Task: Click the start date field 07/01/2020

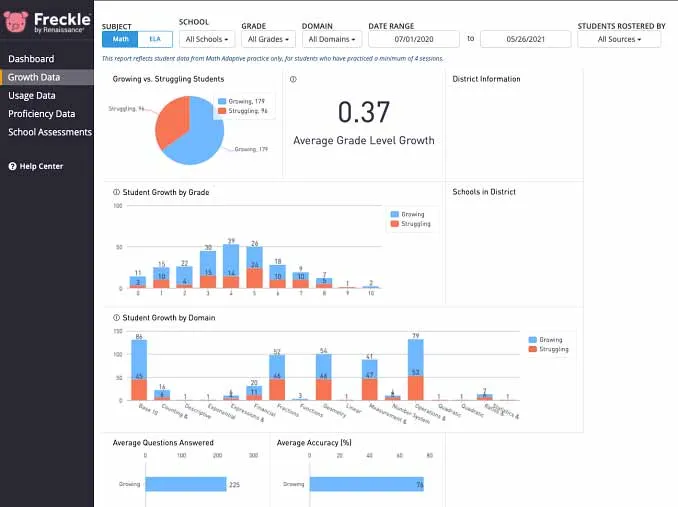Action: point(414,39)
